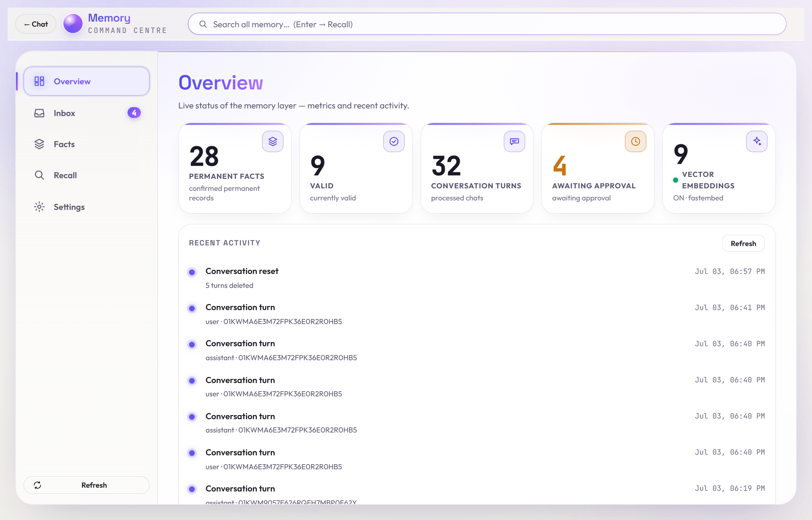Image resolution: width=812 pixels, height=520 pixels.
Task: Click 'awaiting approval' caption text
Action: pyautogui.click(x=581, y=198)
